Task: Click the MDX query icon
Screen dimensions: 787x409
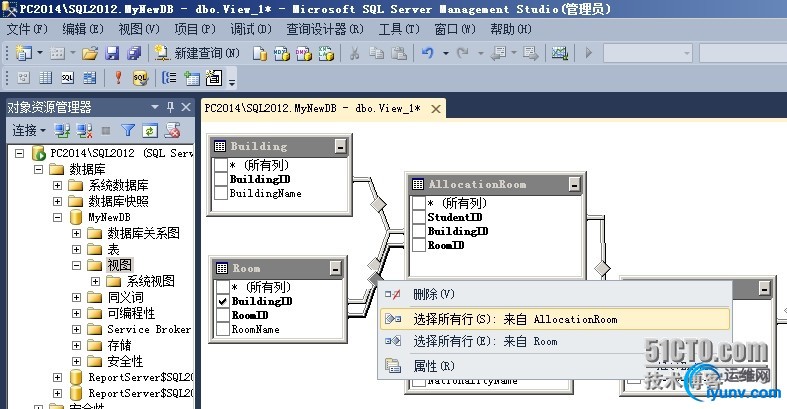Action: 282,53
